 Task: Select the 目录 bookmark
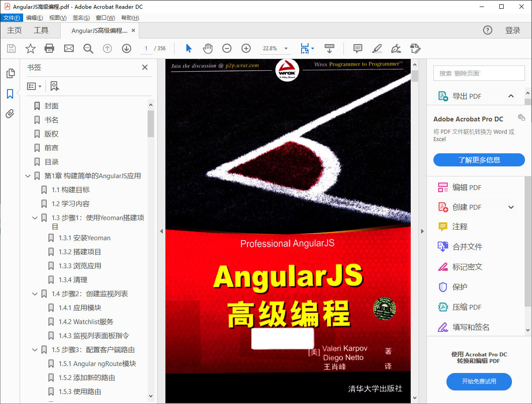pos(51,162)
